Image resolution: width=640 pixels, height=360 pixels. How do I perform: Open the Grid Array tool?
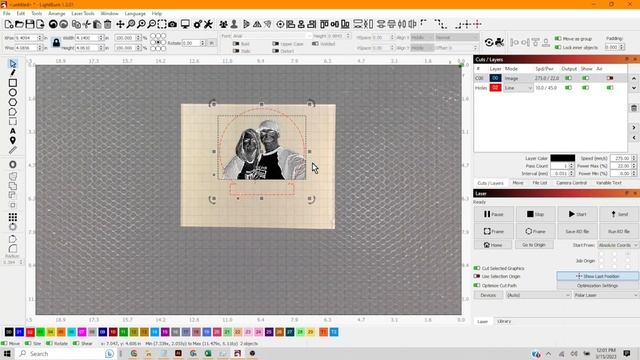(13, 217)
